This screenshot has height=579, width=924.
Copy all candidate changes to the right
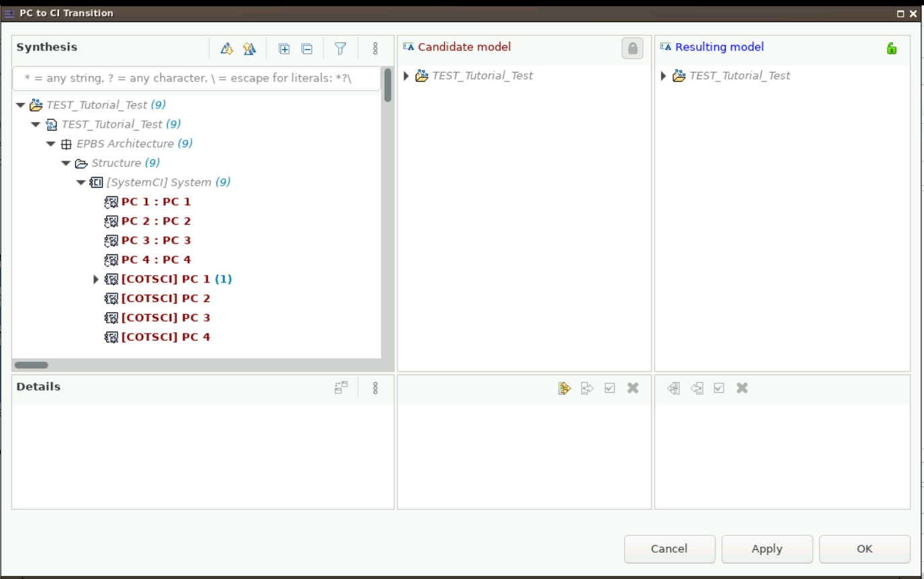[564, 388]
